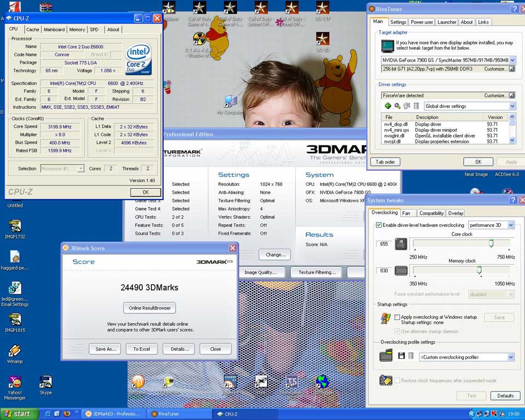Click the Internet Explorer quick launch icon

48,413
